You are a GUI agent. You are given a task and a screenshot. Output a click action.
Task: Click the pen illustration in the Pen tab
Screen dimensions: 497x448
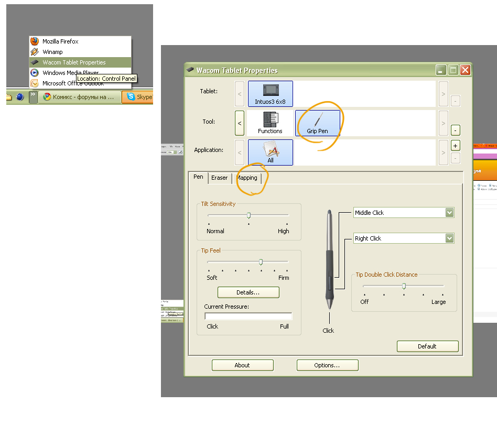click(x=330, y=259)
